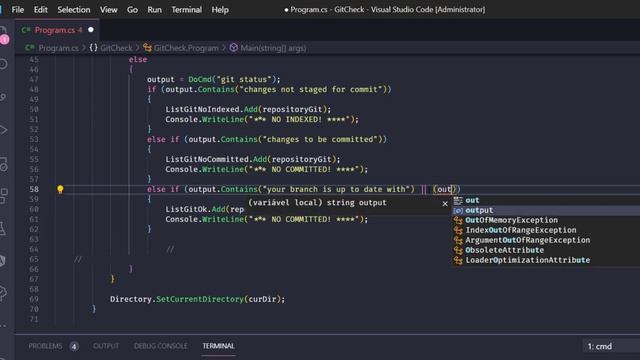640x360 pixels.
Task: Select IndexOutOfRangeException suggestion
Action: (x=546, y=230)
